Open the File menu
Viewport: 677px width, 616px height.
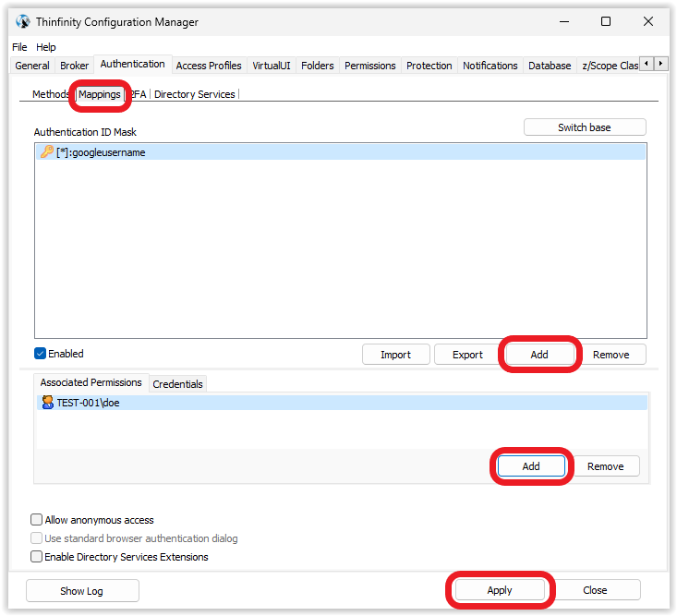19,47
